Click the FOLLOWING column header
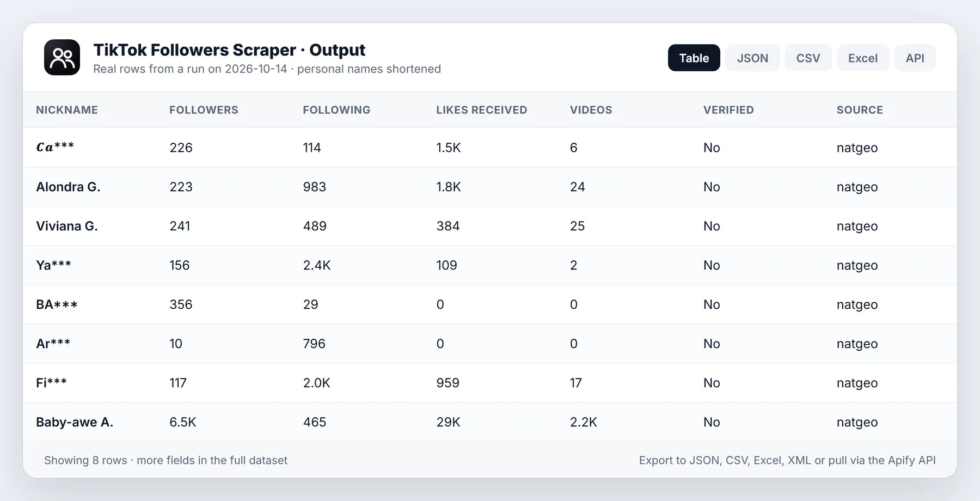 pyautogui.click(x=336, y=110)
